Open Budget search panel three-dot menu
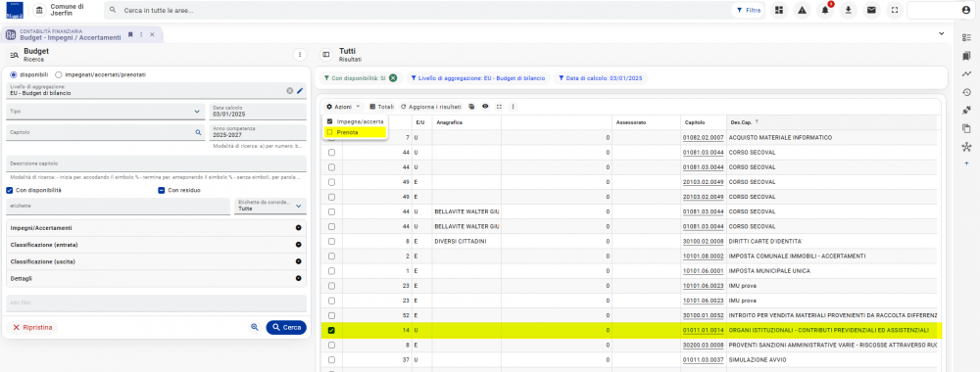The height and width of the screenshot is (372, 980). pyautogui.click(x=300, y=55)
